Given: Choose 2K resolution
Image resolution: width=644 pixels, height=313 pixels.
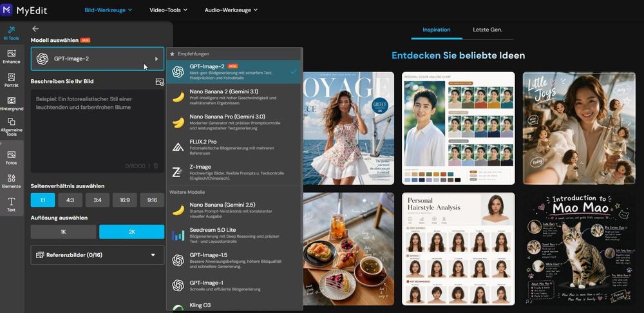Looking at the screenshot, I should coord(132,232).
